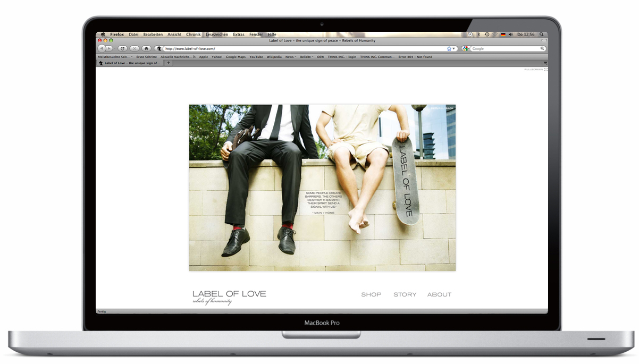
Task: Open the address bar history dropdown arrow
Action: [455, 48]
